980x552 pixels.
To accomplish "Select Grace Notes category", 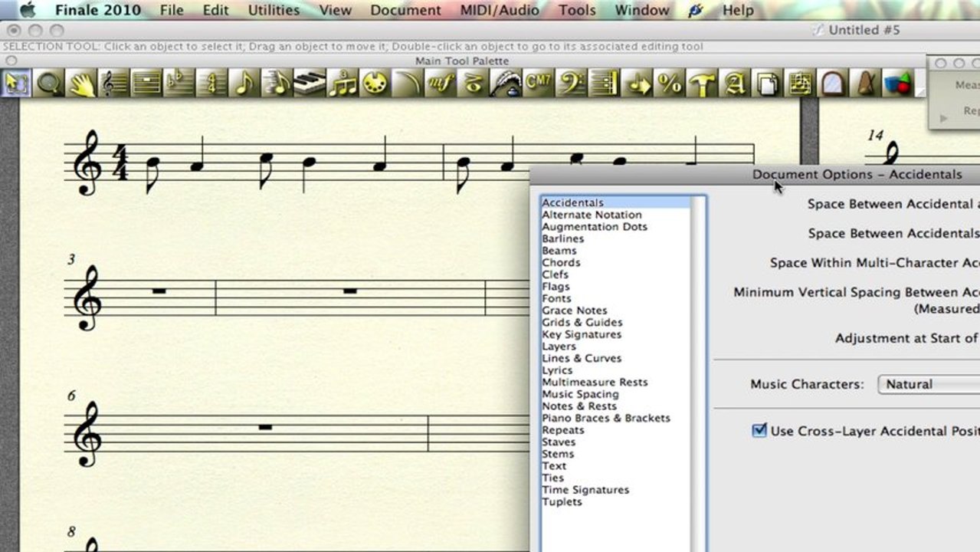I will [x=575, y=310].
